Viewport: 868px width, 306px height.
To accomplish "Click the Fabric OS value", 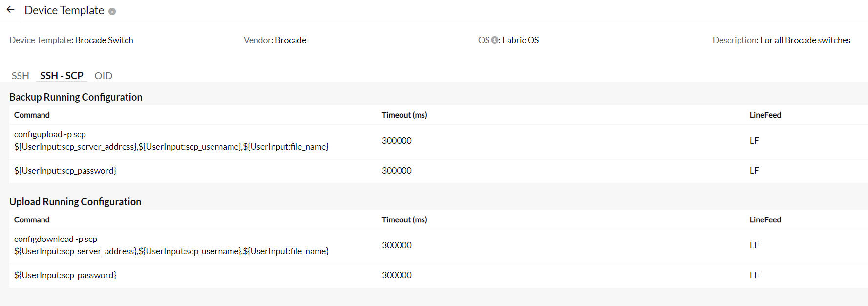I will click(x=520, y=40).
